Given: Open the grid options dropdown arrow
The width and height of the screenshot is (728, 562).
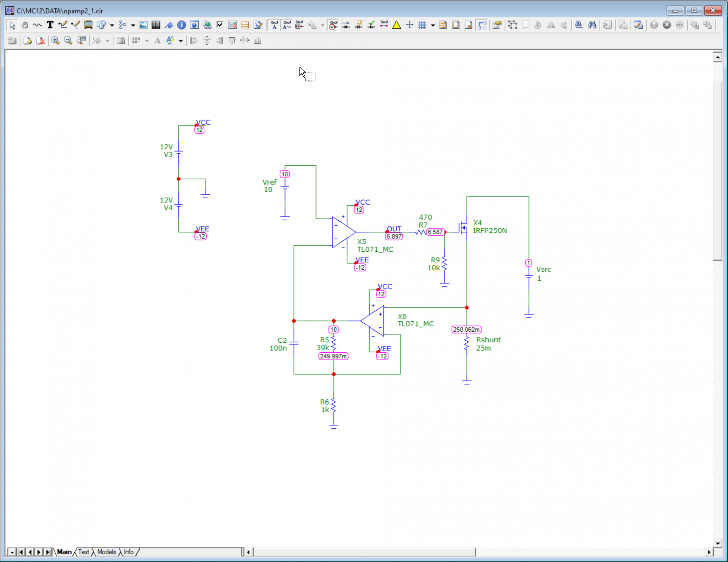Looking at the screenshot, I should coord(433,25).
